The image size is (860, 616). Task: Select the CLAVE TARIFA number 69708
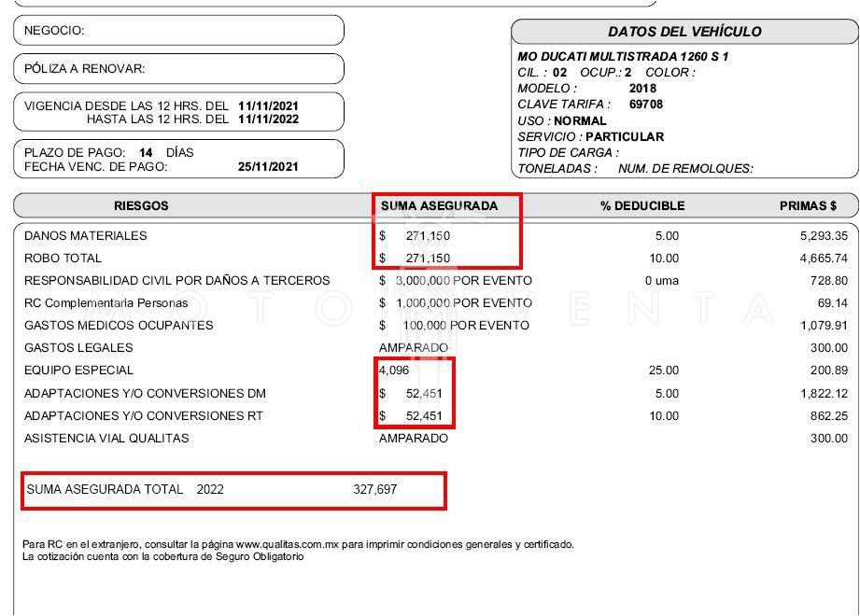646,105
